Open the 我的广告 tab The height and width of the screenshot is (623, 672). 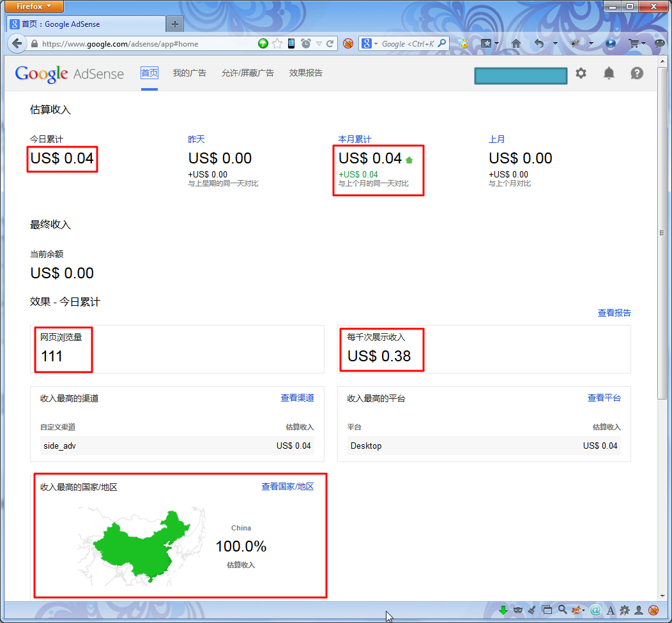point(190,73)
